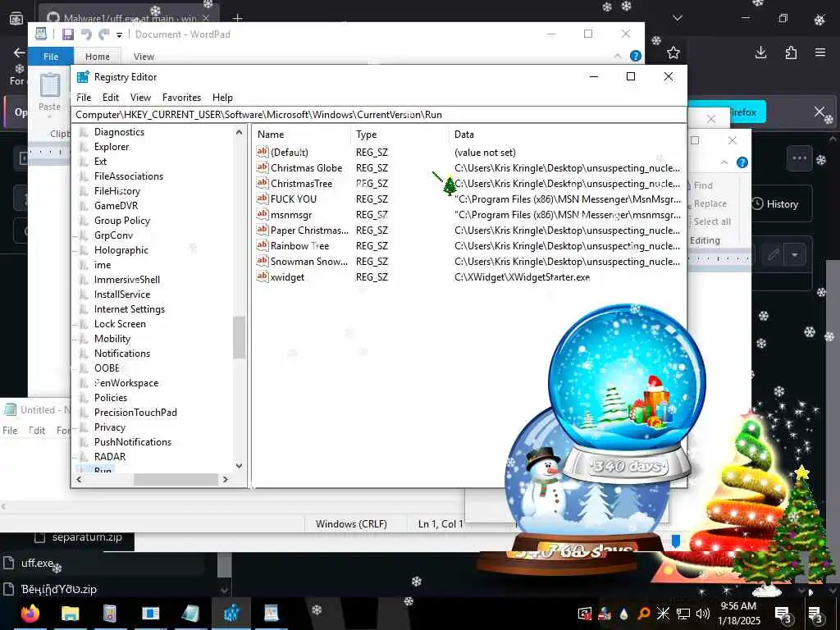Click the XWidgetStarter.exe data cell
This screenshot has height=630, width=840.
(x=522, y=277)
